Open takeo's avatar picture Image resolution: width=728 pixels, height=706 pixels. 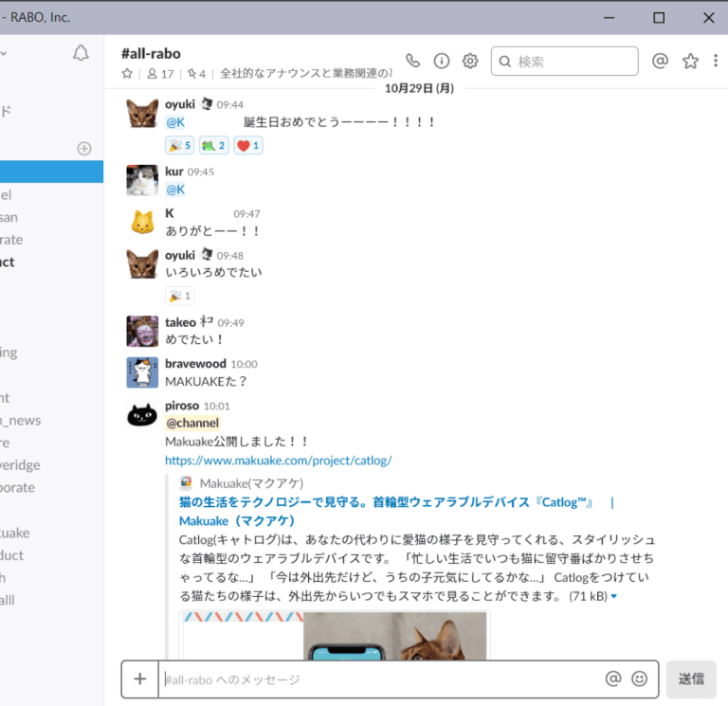tap(142, 331)
